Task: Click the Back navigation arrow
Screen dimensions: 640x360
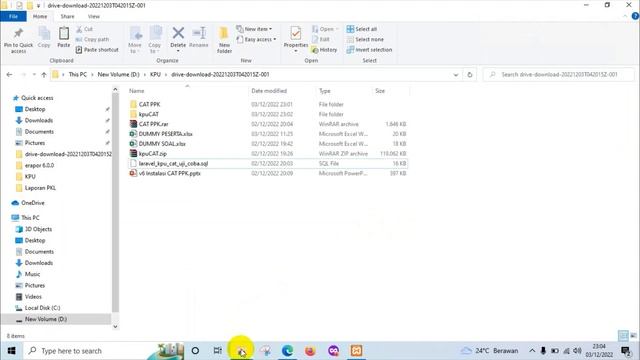Action: 9,75
